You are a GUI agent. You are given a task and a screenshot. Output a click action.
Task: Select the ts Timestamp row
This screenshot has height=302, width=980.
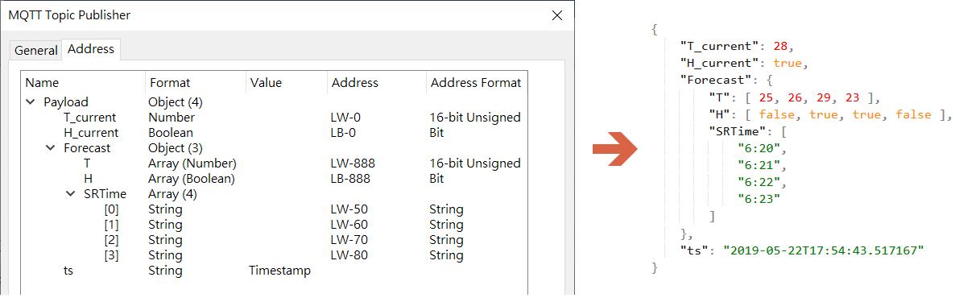click(274, 271)
